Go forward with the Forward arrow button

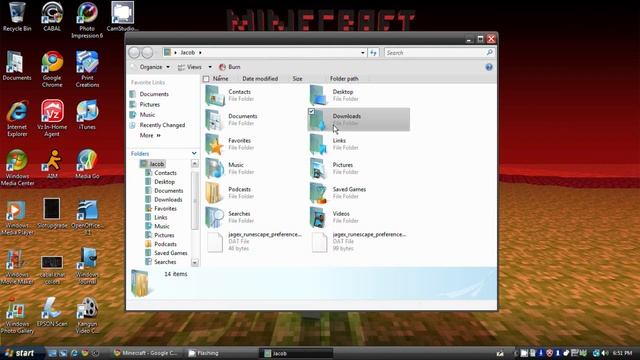coord(147,52)
